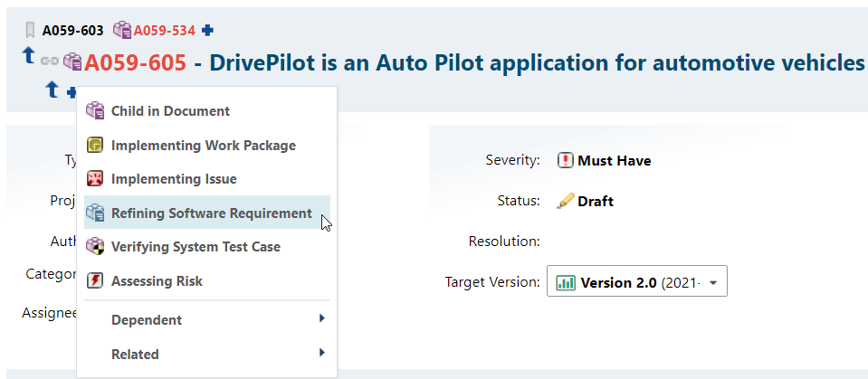Click the Dependent submenu arrow

(321, 318)
